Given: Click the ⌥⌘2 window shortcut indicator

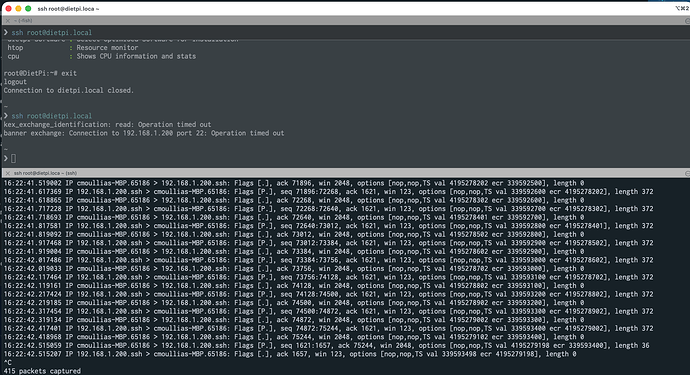Looking at the screenshot, I should [x=682, y=8].
